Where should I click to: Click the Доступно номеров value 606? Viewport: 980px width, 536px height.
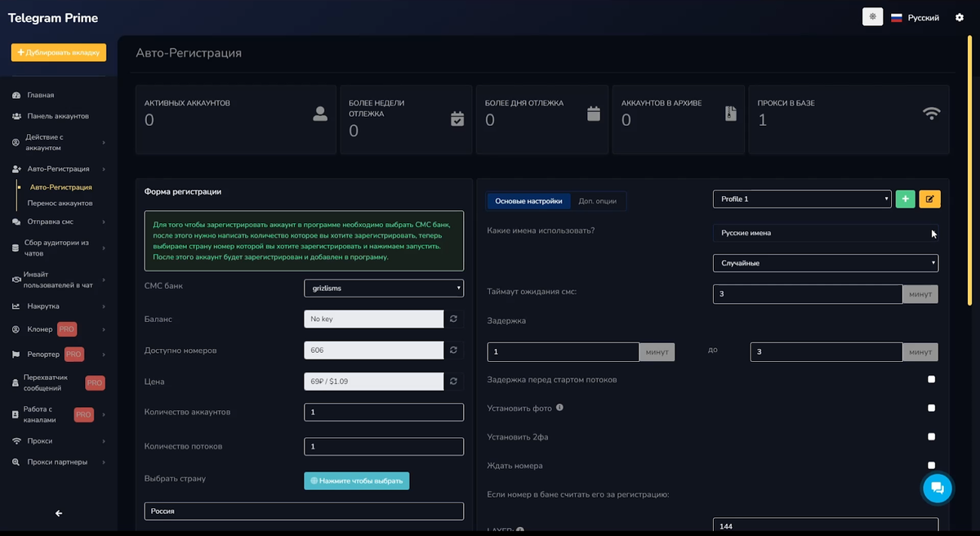pos(374,350)
